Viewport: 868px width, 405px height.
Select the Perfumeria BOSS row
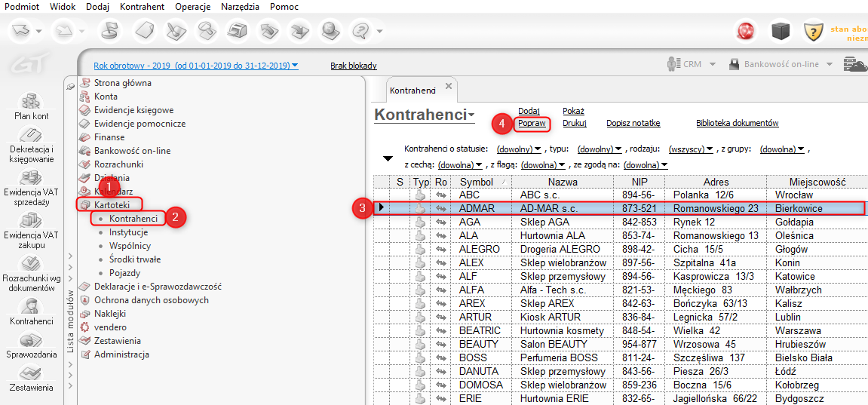click(x=620, y=358)
